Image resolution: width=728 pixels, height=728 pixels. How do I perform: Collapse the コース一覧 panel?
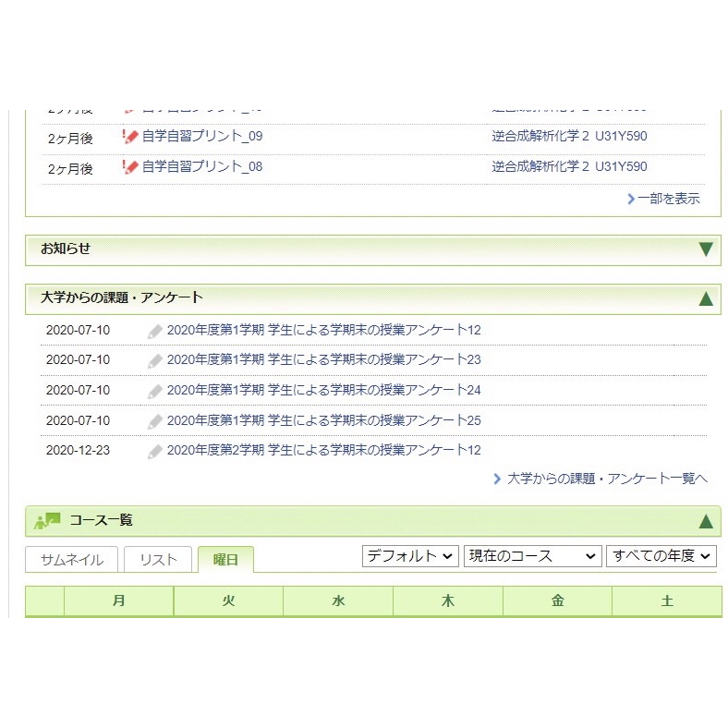[x=706, y=521]
